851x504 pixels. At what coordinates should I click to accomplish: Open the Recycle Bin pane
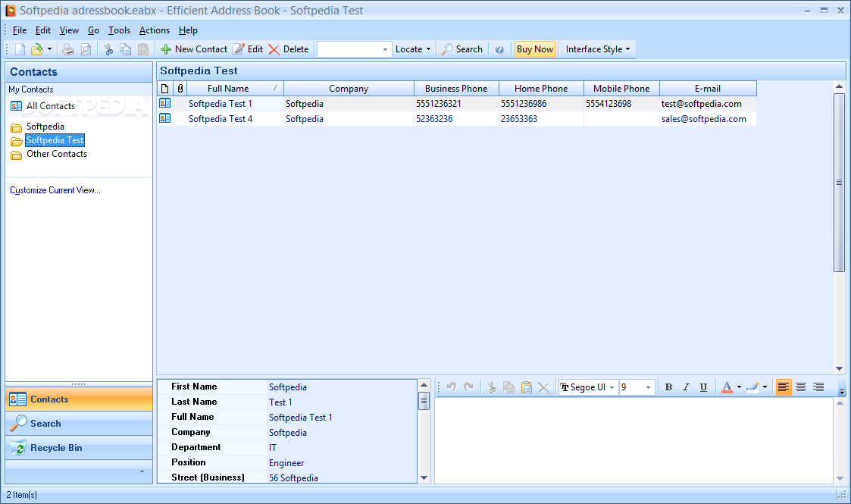pyautogui.click(x=79, y=448)
